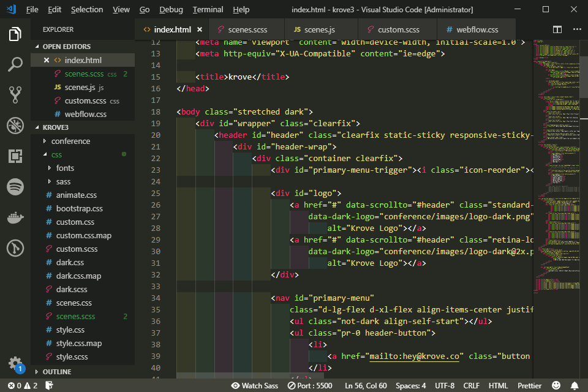Open bootstrap.css from the file tree
Image resolution: width=588 pixels, height=392 pixels.
click(x=79, y=208)
